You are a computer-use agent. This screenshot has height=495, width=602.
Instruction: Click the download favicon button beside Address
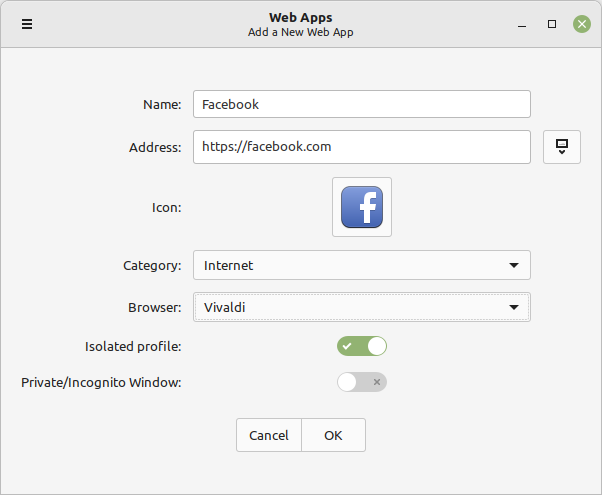click(562, 147)
